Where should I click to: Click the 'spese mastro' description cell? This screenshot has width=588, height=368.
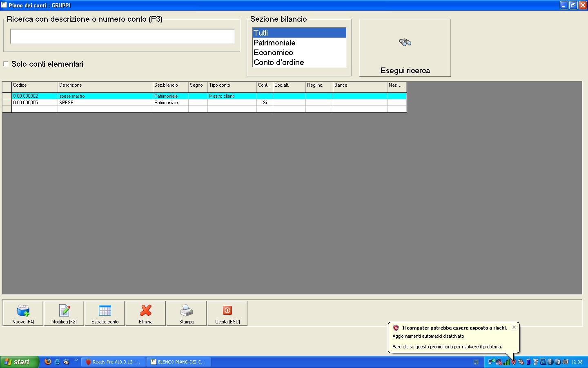(105, 96)
